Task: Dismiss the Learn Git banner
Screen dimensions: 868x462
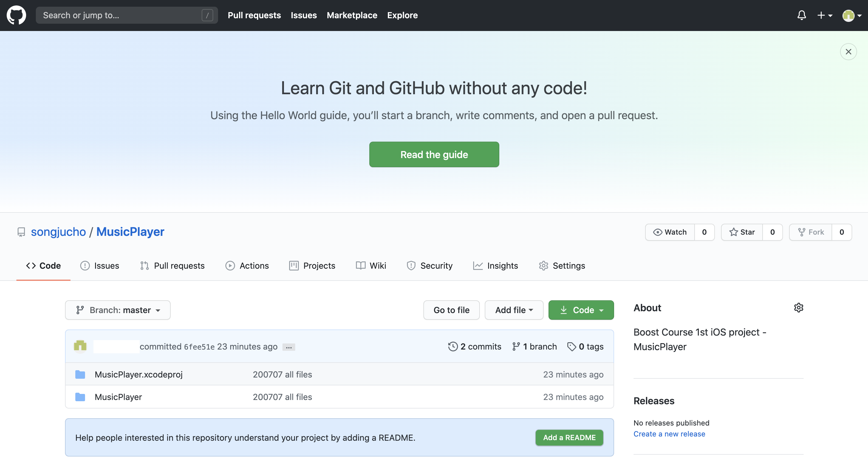Action: pyautogui.click(x=848, y=52)
